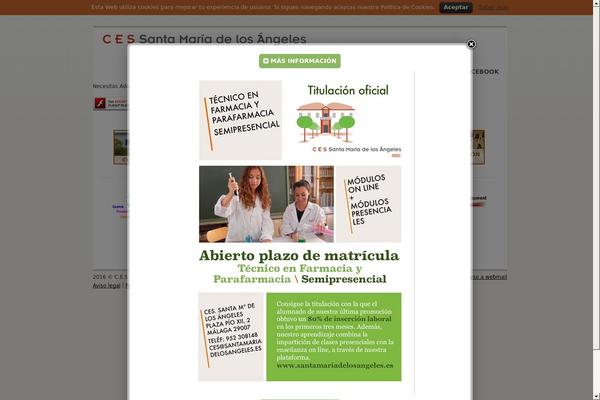Click the Get Adobe Flash Player icon
This screenshot has height=400, width=600.
(111, 103)
